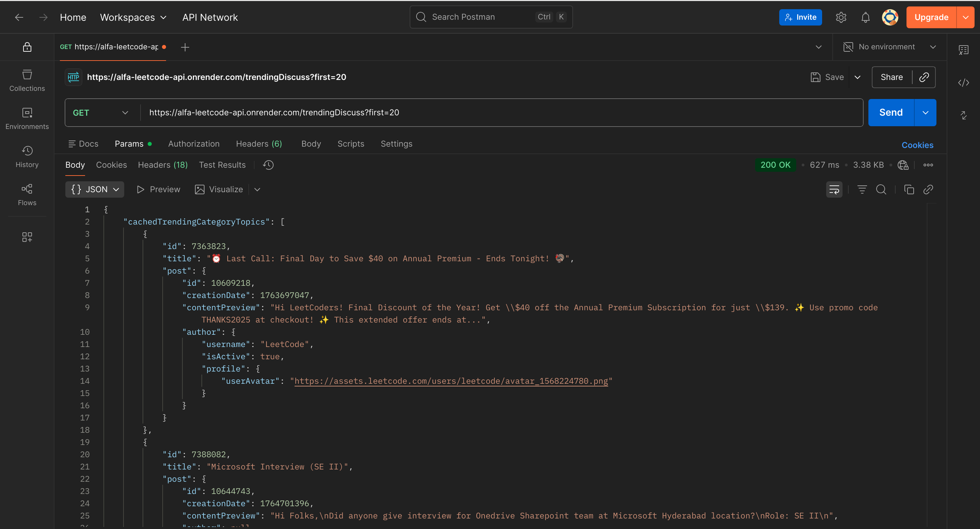Open the code snippet panel icon

[x=963, y=83]
